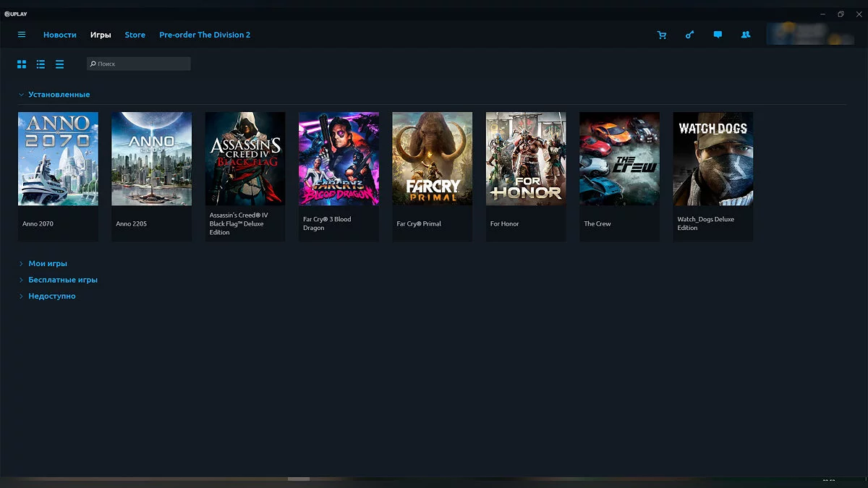
Task: Click the 'Anno 2205' title text
Action: [131, 224]
